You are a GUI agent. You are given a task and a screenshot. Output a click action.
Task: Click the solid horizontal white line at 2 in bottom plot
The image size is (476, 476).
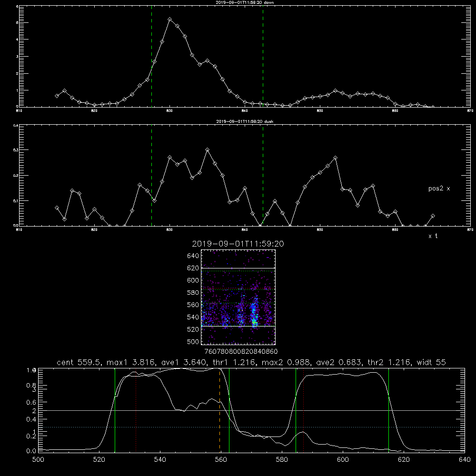[x=251, y=410]
